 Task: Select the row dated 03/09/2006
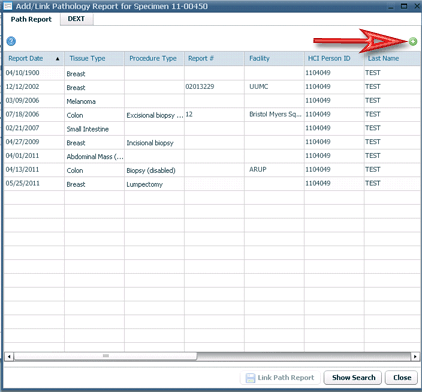tap(212, 101)
